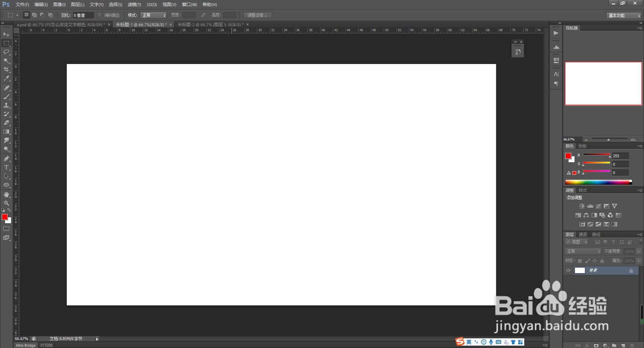Select the Zoom tool
This screenshot has height=348, width=644.
(6, 203)
